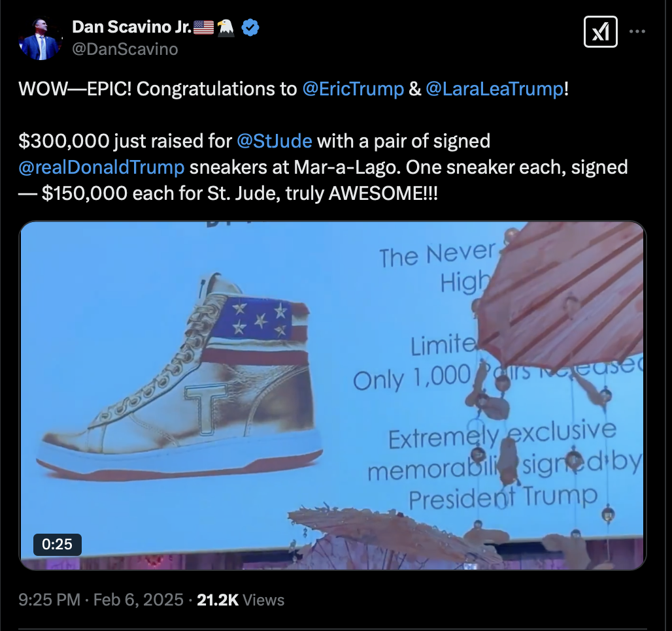Image resolution: width=672 pixels, height=631 pixels.
Task: Open the three-dot more options menu
Action: [637, 31]
